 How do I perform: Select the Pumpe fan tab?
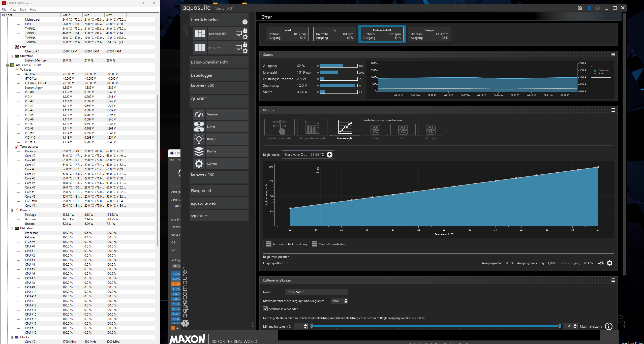[429, 34]
